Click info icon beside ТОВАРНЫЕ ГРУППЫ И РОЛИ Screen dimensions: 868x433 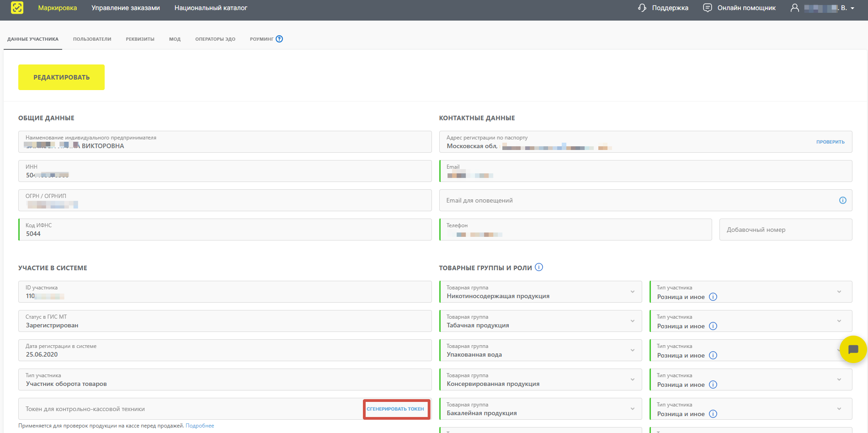coord(539,267)
